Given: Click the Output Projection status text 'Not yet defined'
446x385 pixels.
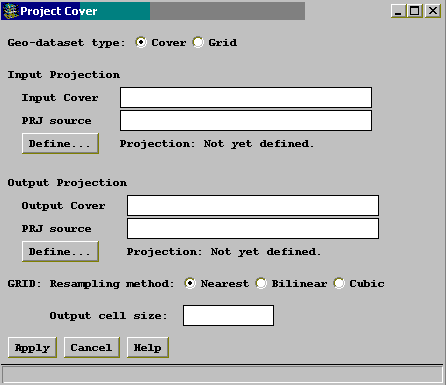Looking at the screenshot, I should click(266, 252).
